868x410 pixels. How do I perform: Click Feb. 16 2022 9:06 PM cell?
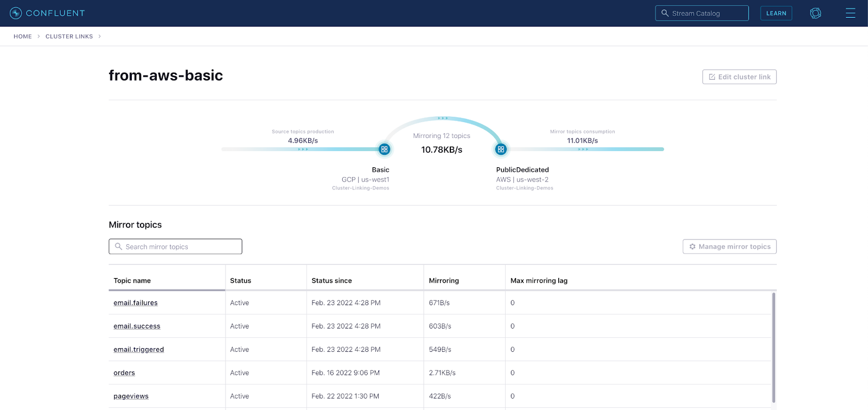coord(346,373)
